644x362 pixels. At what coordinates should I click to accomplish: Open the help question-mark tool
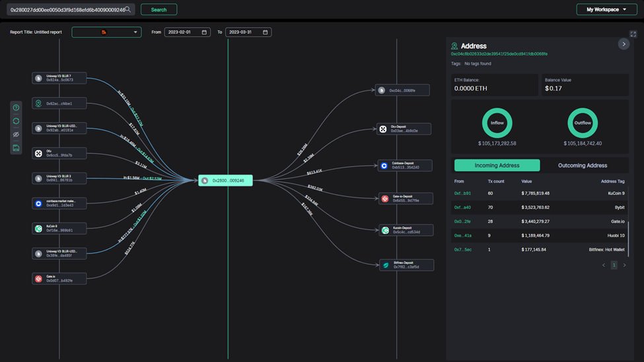[16, 108]
